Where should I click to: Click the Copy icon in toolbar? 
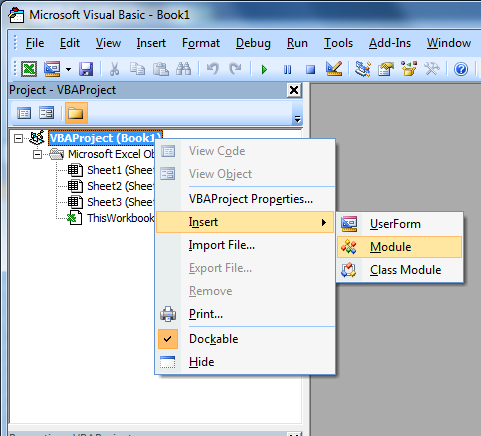point(137,69)
